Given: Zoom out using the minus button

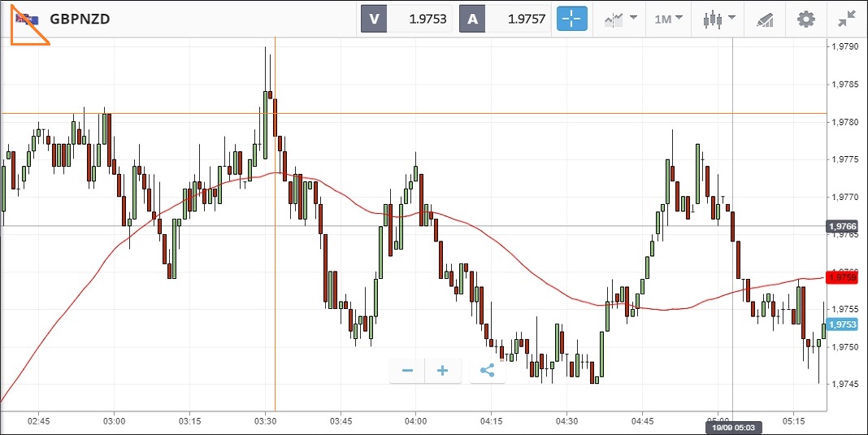Looking at the screenshot, I should [x=407, y=371].
